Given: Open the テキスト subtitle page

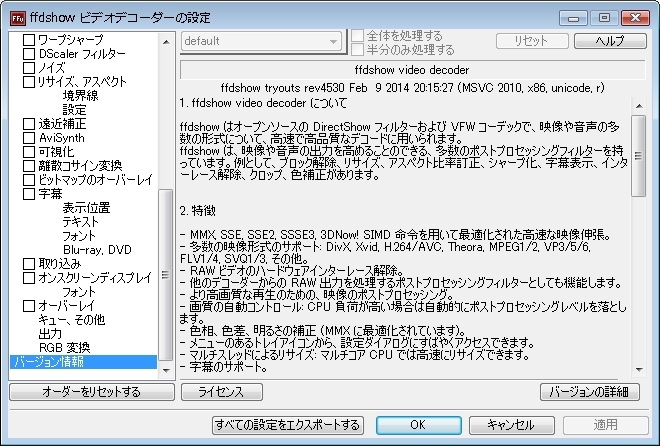Looking at the screenshot, I should point(80,222).
